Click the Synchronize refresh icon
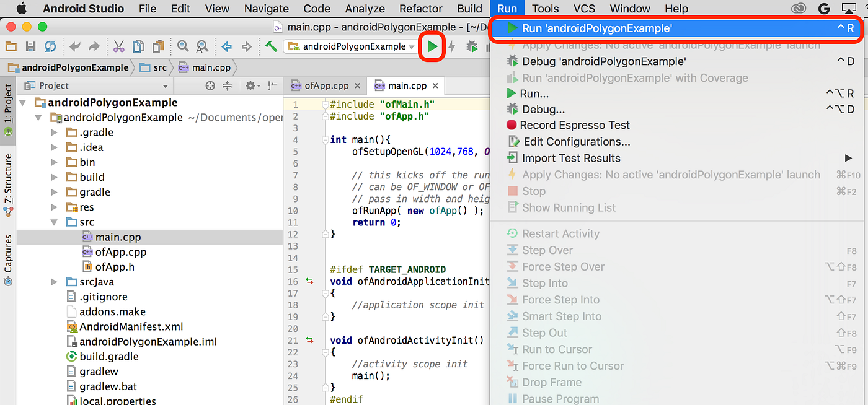868x405 pixels. (x=51, y=46)
